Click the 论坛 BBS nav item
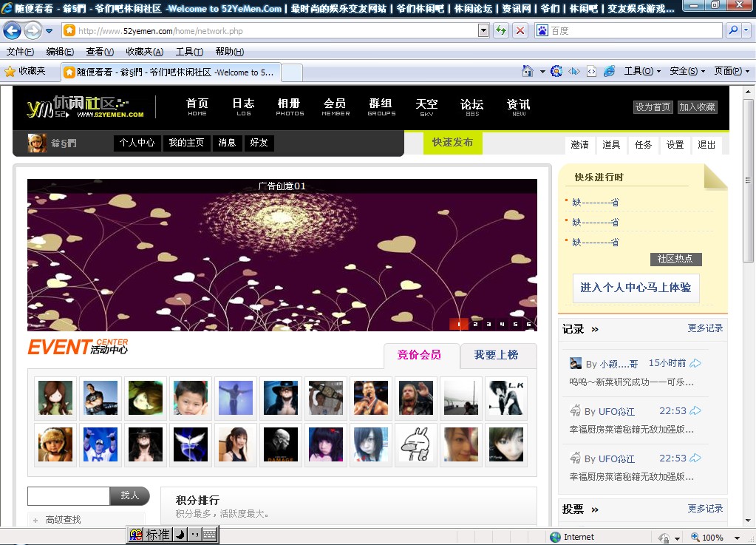 coord(472,107)
